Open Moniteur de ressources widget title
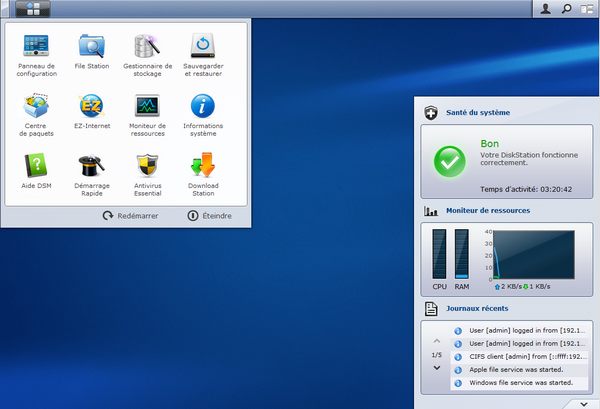 click(x=488, y=210)
